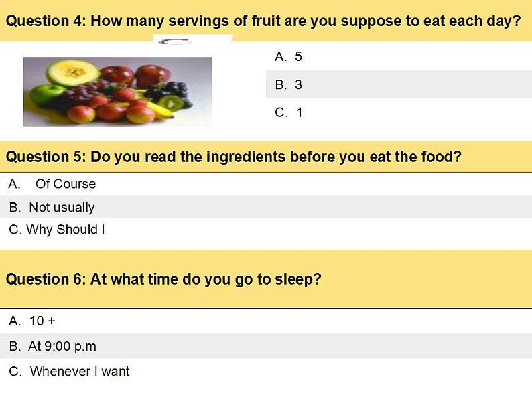
Task: Click the green apple in the fruit photo
Action: coord(46,94)
